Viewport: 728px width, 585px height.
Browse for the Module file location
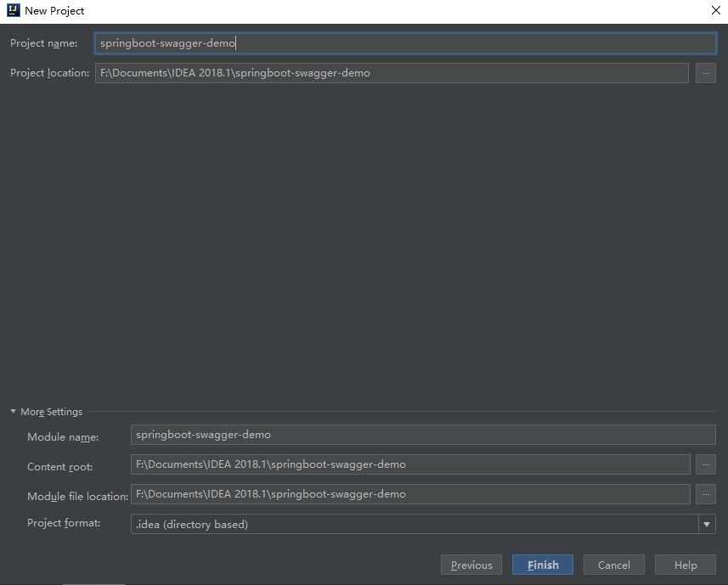[x=706, y=494]
